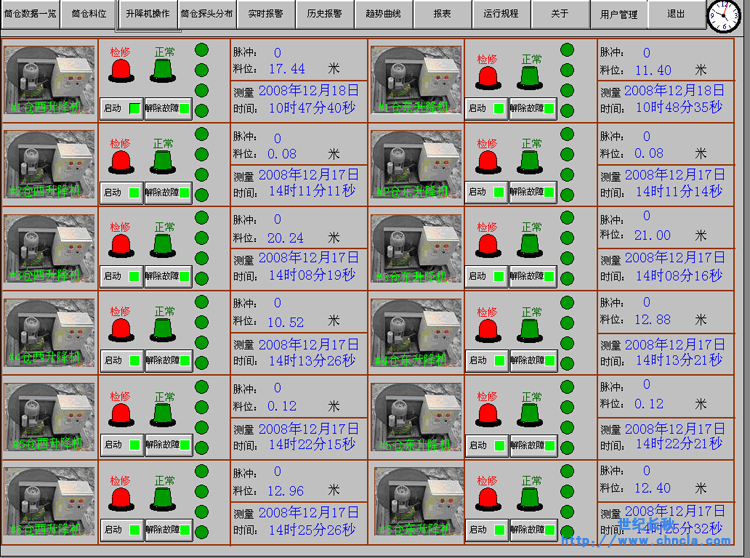
Task: Select the 升降机操作 tab
Action: (x=148, y=14)
